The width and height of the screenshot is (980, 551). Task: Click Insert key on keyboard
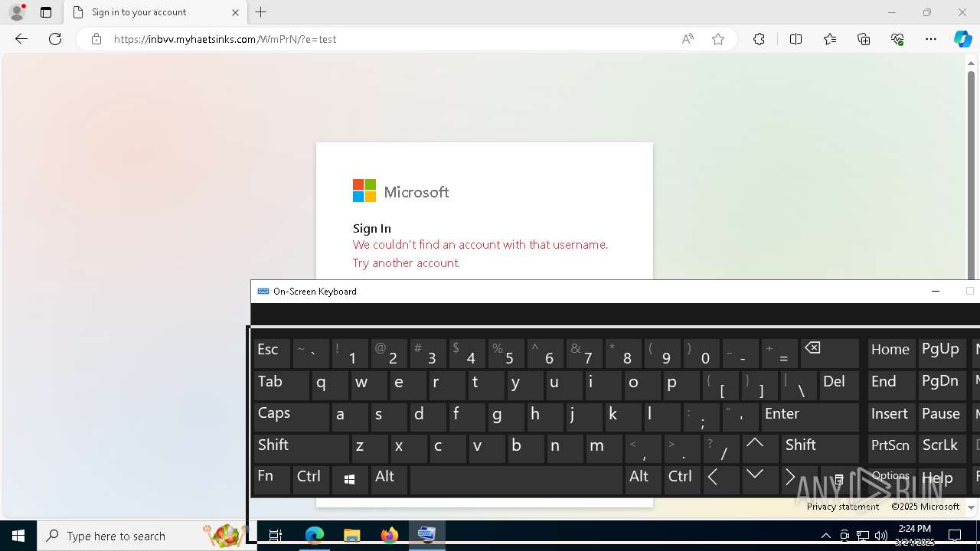[891, 417]
